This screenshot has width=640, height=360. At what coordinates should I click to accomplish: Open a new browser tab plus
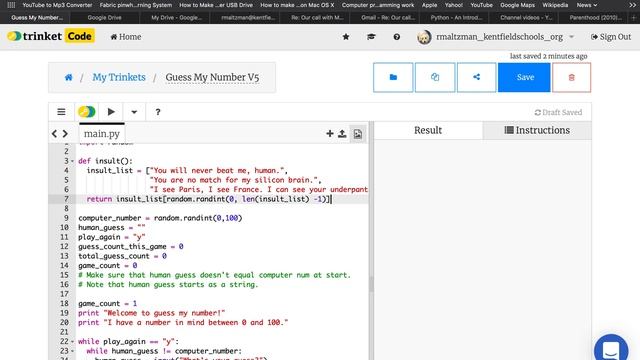click(634, 18)
